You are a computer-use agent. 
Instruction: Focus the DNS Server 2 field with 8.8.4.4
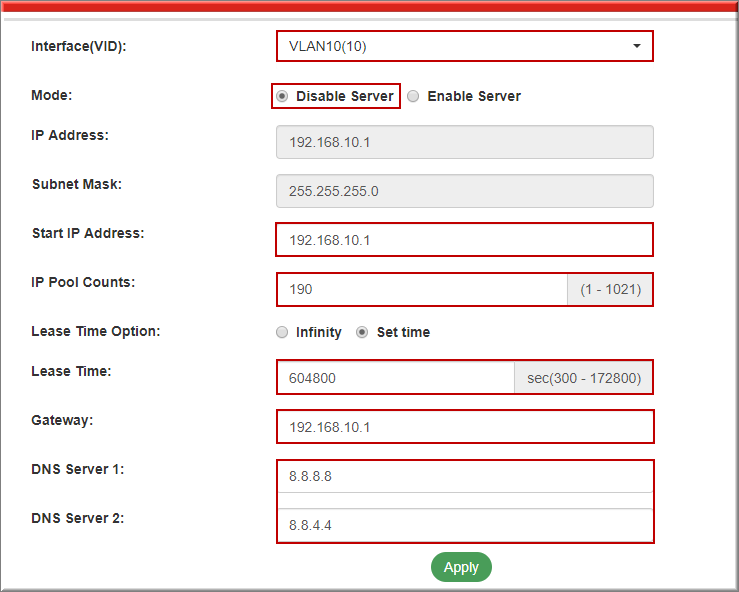click(x=464, y=525)
